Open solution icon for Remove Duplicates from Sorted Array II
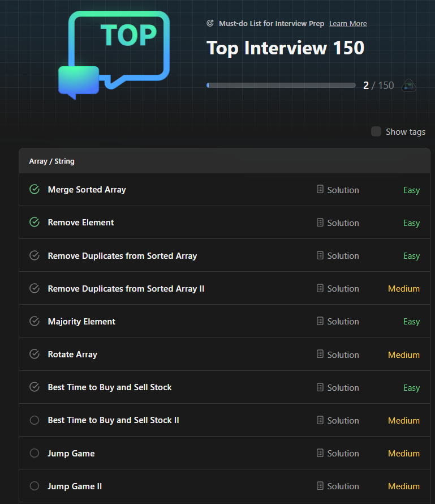 (x=320, y=288)
